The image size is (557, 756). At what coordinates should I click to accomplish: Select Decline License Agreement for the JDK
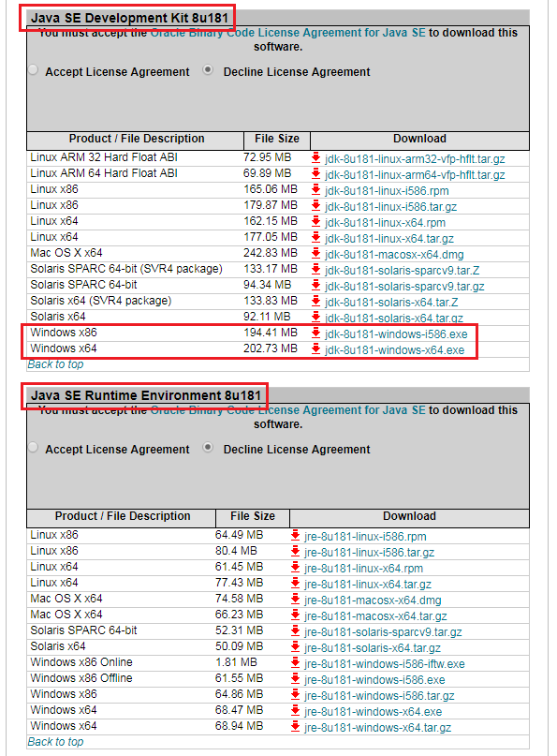(208, 70)
